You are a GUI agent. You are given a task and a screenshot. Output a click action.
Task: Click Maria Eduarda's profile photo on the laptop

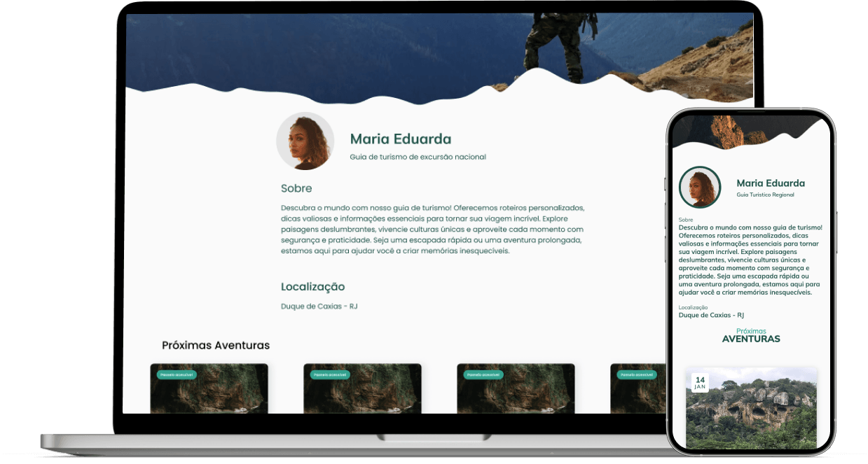pos(305,141)
